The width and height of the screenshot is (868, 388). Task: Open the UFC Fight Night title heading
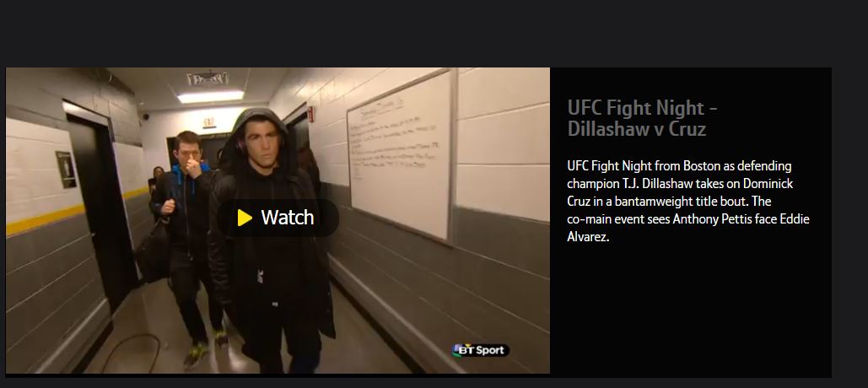click(x=642, y=118)
